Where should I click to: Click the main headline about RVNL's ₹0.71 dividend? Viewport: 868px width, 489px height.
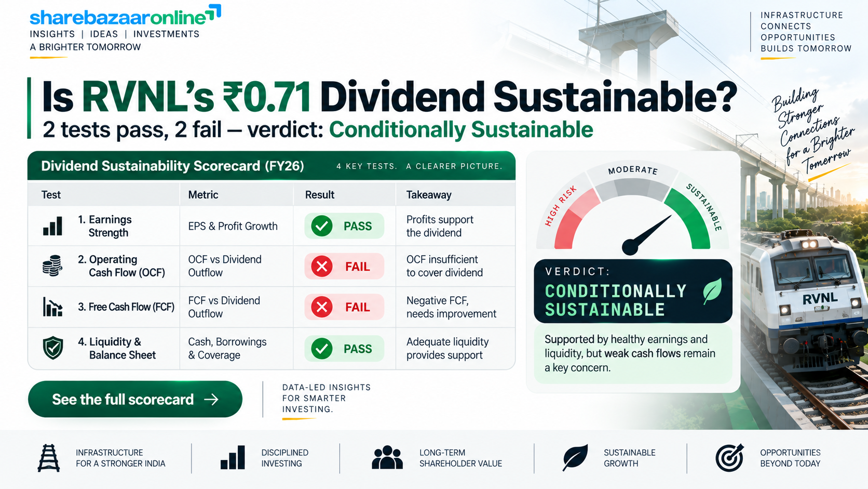pyautogui.click(x=389, y=97)
